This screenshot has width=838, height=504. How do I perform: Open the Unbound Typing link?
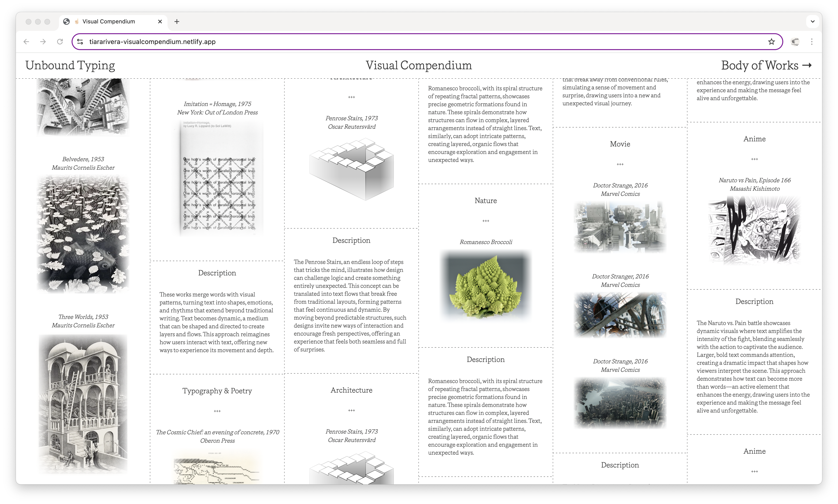pos(70,65)
